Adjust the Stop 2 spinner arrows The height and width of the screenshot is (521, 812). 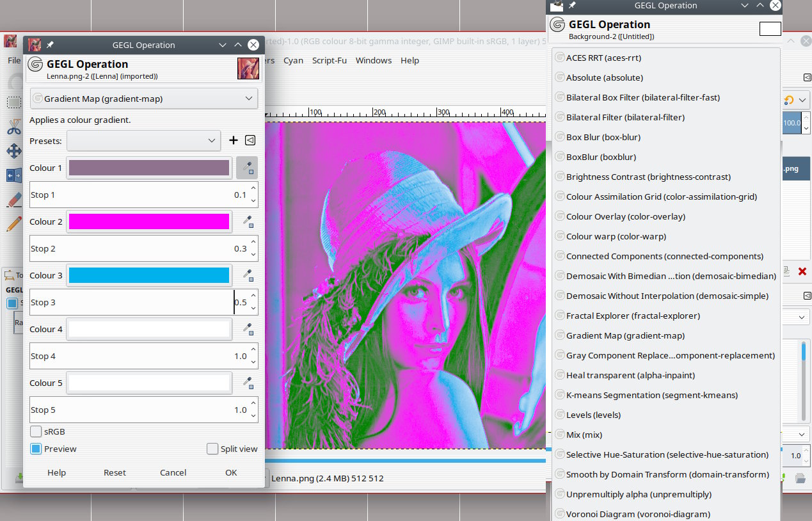253,248
